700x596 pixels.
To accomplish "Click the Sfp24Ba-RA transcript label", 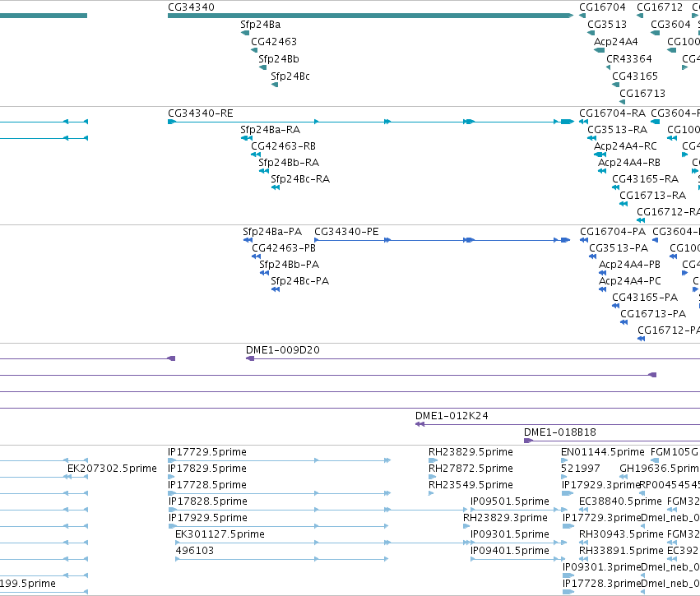I will coord(270,130).
